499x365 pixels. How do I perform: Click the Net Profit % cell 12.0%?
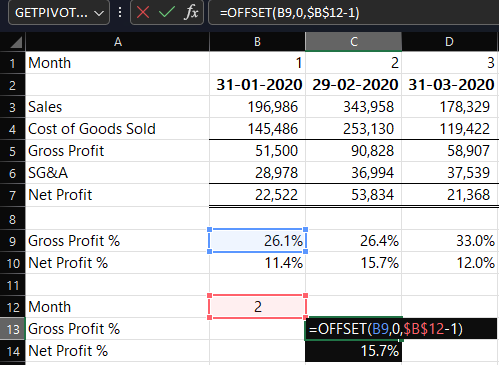[450, 263]
